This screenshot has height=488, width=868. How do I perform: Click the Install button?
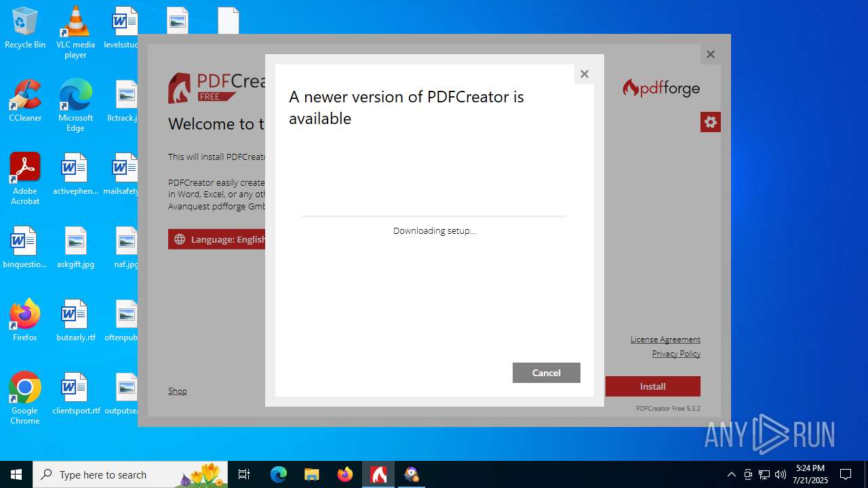coord(652,386)
